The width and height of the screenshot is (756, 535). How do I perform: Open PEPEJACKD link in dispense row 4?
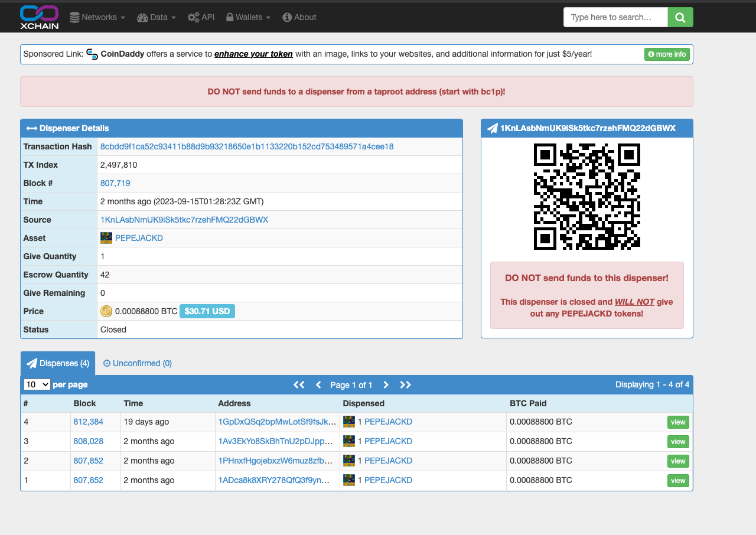pyautogui.click(x=388, y=422)
